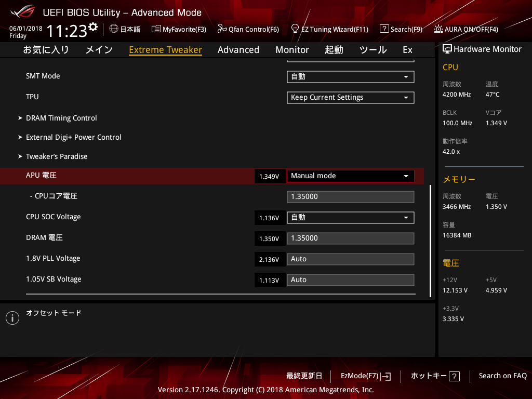The width and height of the screenshot is (532, 399).
Task: Open the APU 電圧 Manual mode dropdown
Action: (x=350, y=176)
